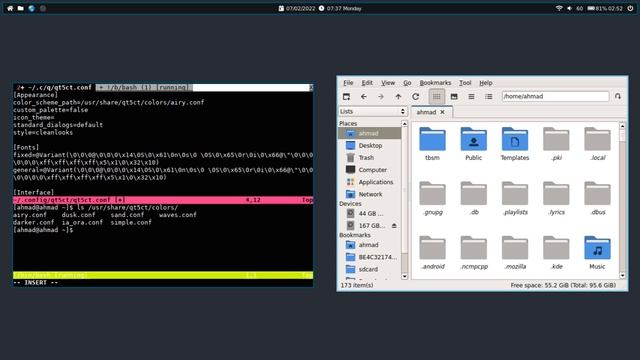
Task: Open the Tool menu
Action: pyautogui.click(x=465, y=83)
